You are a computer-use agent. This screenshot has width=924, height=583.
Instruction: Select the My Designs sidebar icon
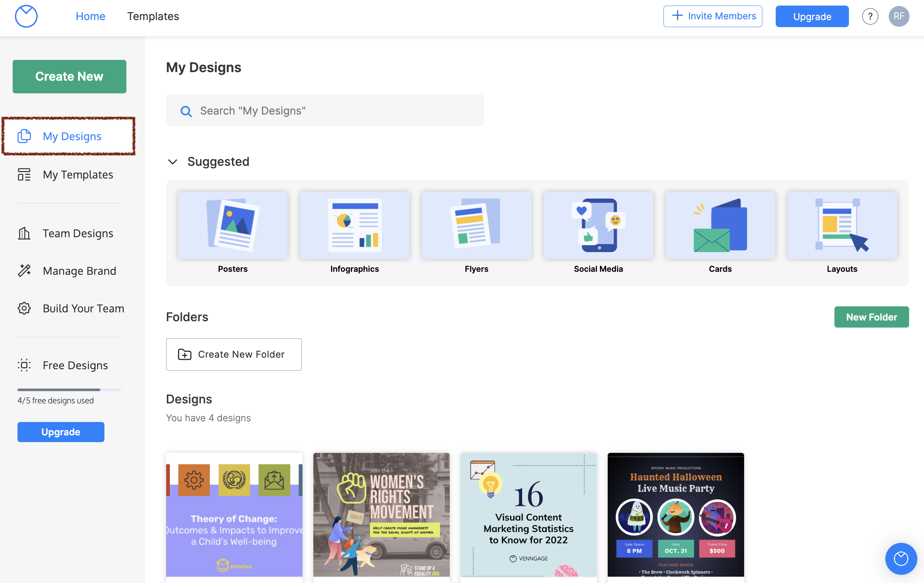pyautogui.click(x=24, y=136)
